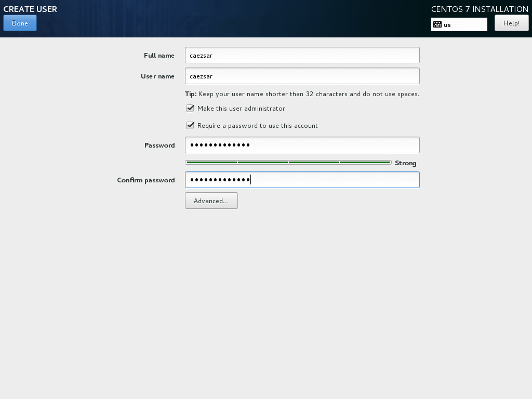
Task: Click the keyboard layout icon
Action: (437, 24)
